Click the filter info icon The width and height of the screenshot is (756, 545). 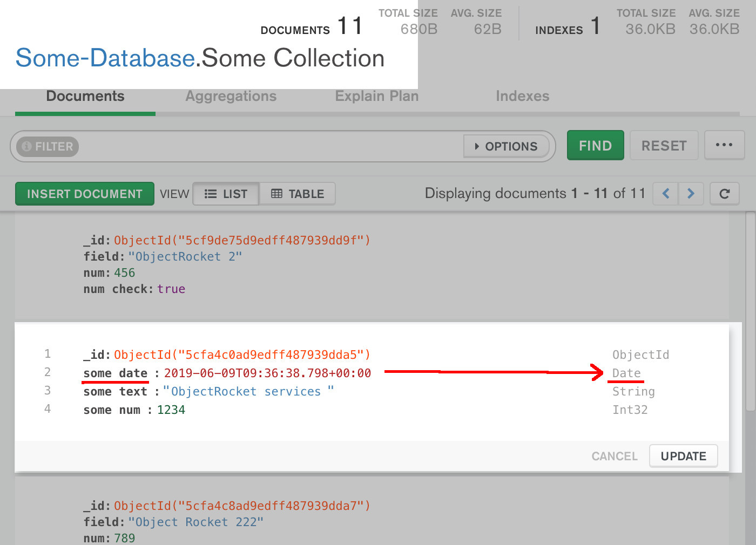tap(27, 146)
